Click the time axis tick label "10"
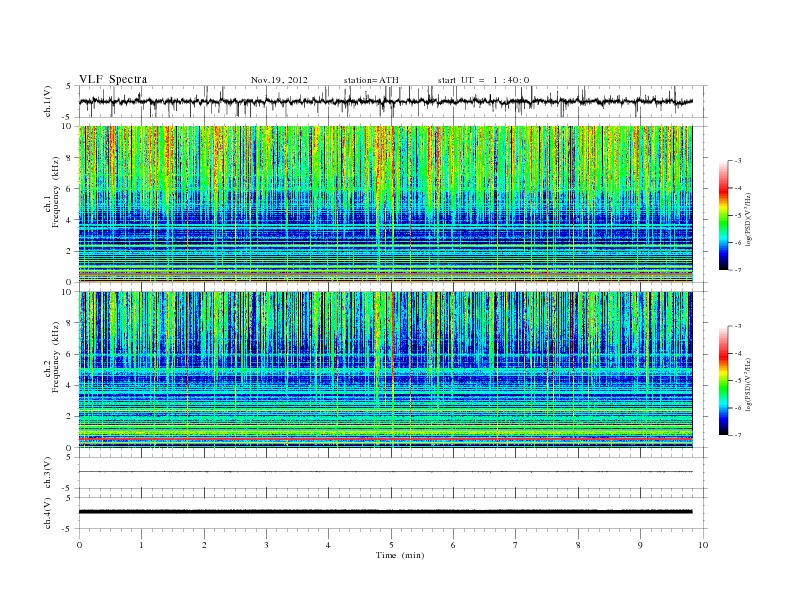The image size is (792, 612). point(703,545)
